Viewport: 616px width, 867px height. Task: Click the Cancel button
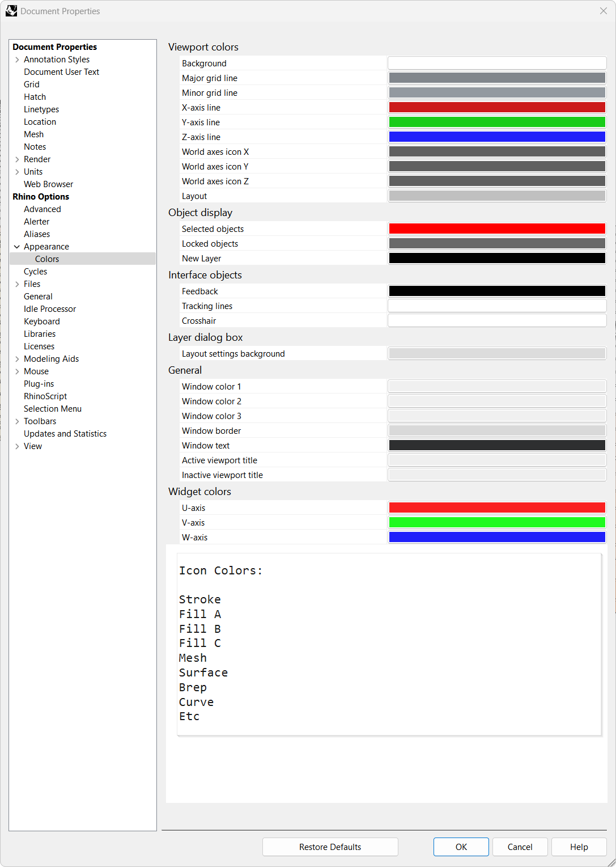click(x=520, y=847)
